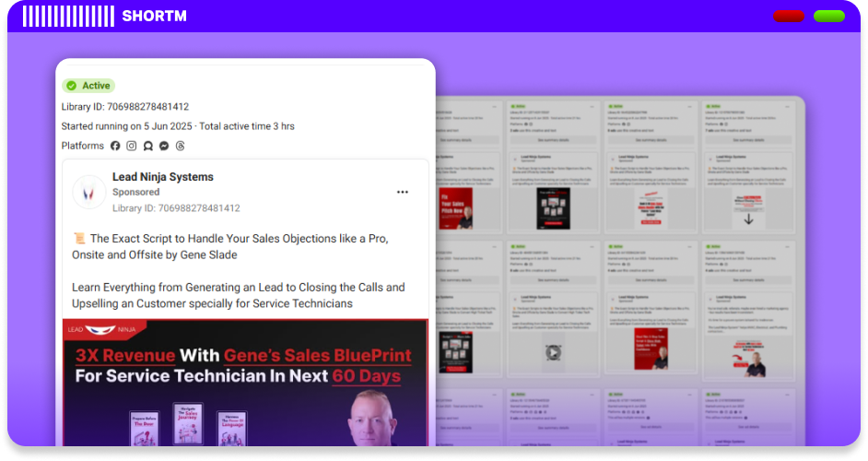Click the Facebook platform icon

[x=115, y=146]
